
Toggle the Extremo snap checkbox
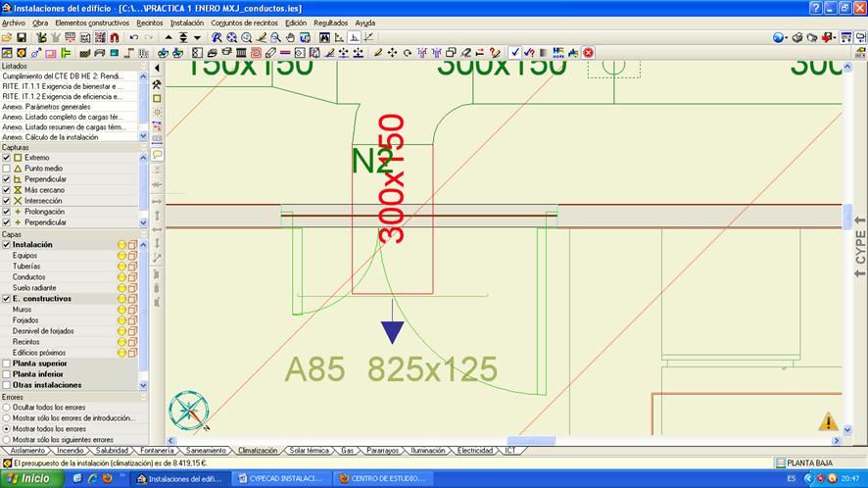coord(7,158)
